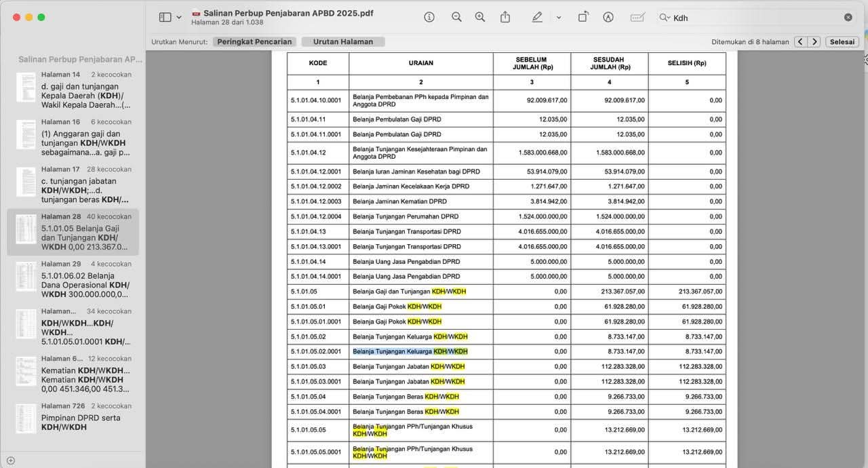This screenshot has height=468, width=868.
Task: Open the search options magnifier dropdown
Action: coord(665,18)
